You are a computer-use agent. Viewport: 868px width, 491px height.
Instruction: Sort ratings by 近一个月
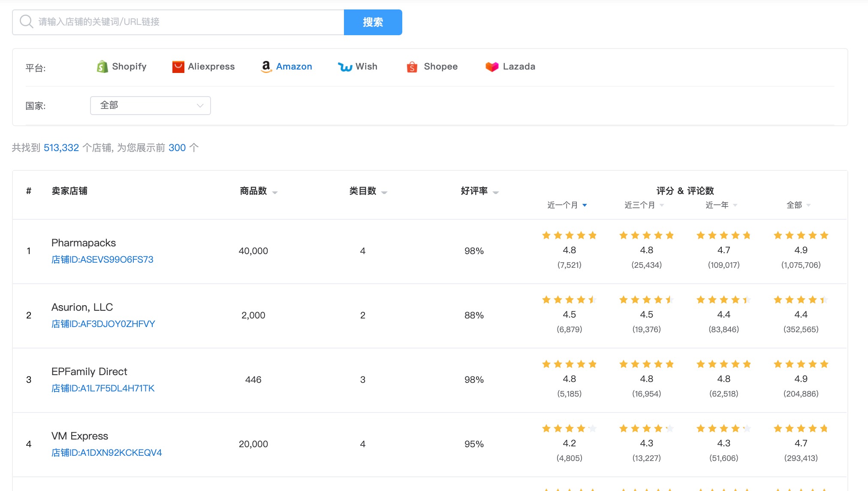pos(567,205)
